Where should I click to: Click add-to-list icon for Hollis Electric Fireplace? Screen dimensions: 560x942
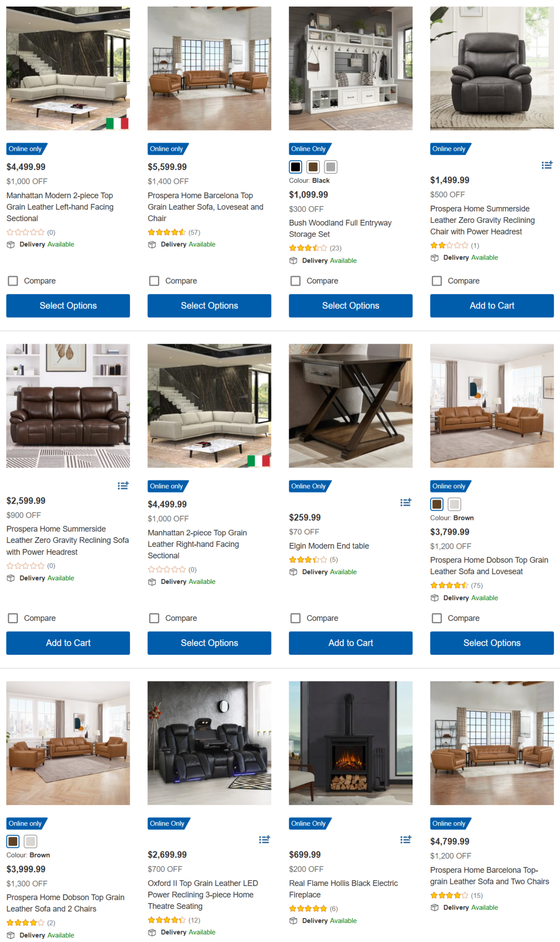click(405, 839)
